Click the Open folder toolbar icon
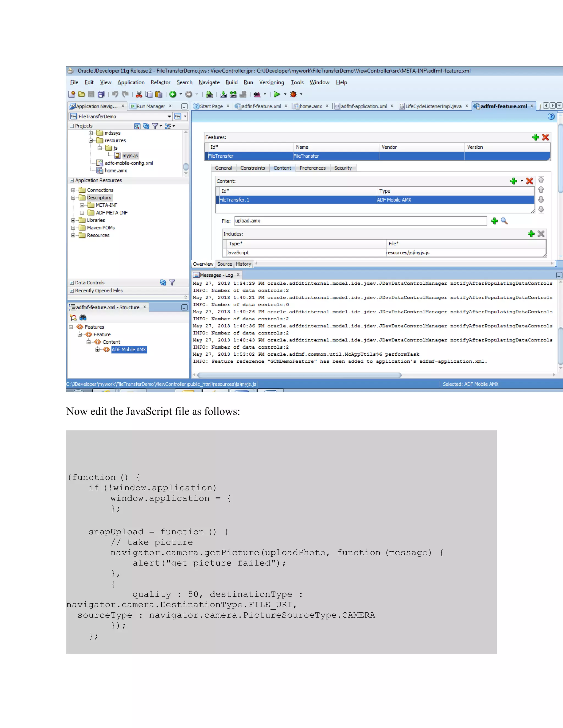 [x=81, y=94]
